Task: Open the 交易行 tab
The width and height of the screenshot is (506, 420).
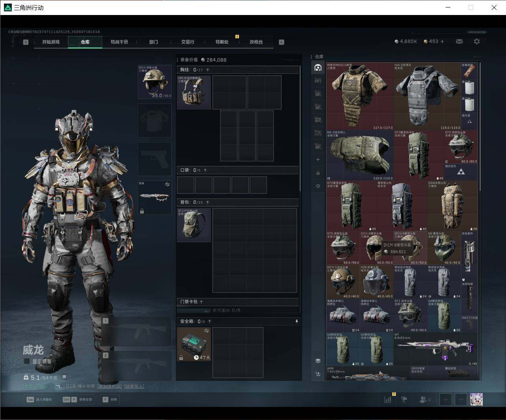Action: (188, 42)
